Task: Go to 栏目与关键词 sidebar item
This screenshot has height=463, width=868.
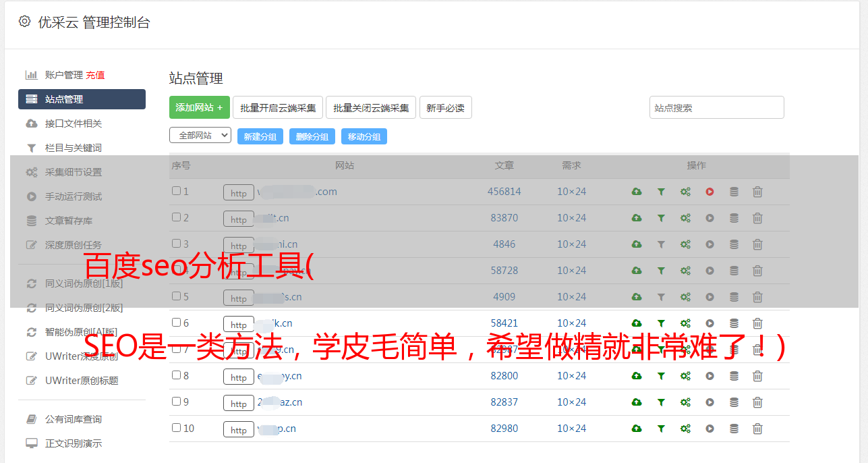Action: tap(73, 148)
